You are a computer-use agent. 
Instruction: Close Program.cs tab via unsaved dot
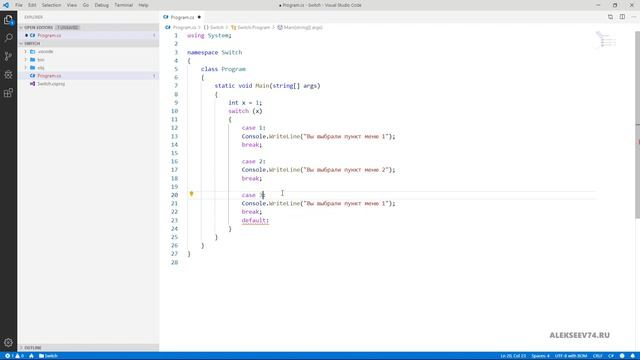tap(199, 17)
